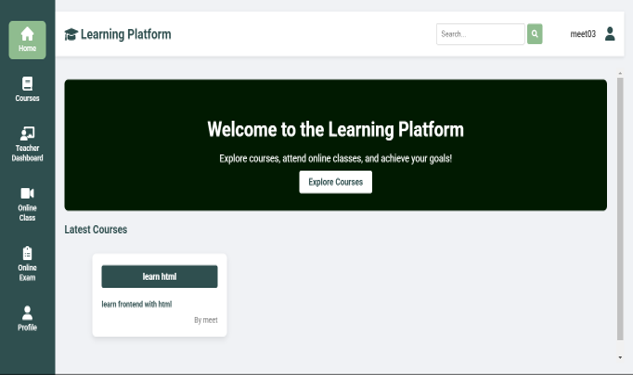Open the Online Exam section
Image resolution: width=633 pixels, height=375 pixels.
tap(27, 264)
